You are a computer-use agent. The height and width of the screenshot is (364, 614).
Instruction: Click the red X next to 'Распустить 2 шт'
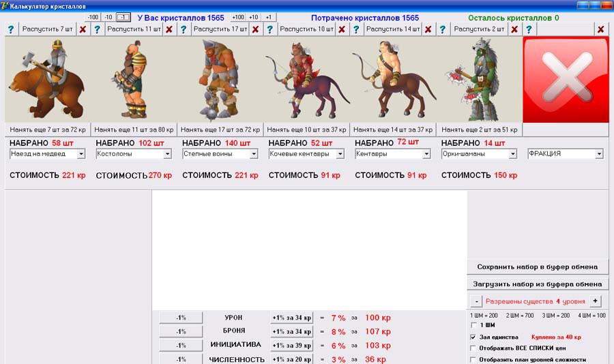(514, 29)
